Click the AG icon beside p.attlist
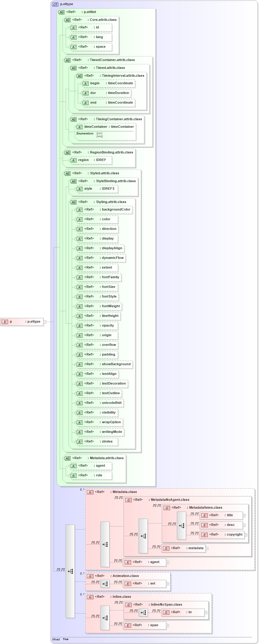The width and height of the screenshot is (259, 644). tap(61, 12)
